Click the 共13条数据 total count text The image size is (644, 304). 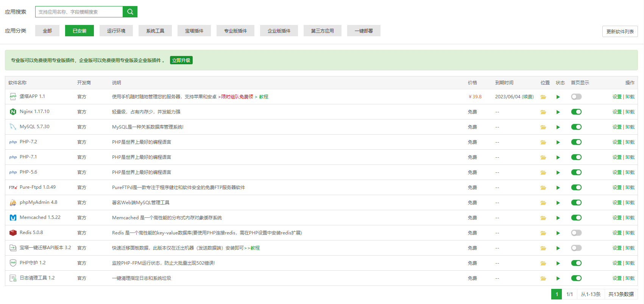621,294
